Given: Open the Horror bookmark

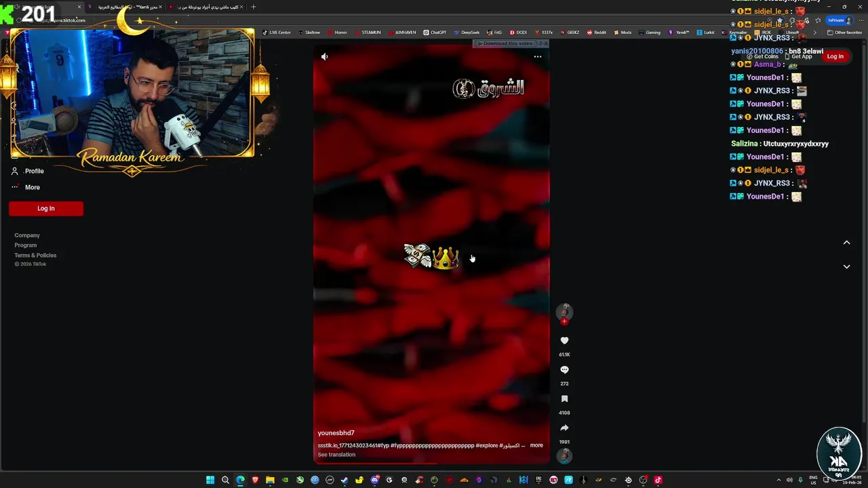Looking at the screenshot, I should tap(337, 33).
